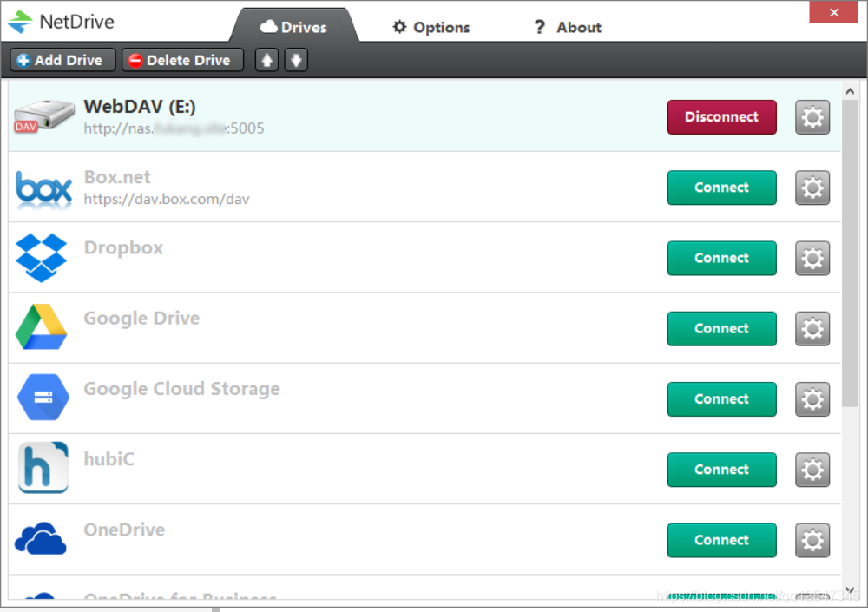868x612 pixels.
Task: Move selected drive down with arrow
Action: tap(296, 60)
